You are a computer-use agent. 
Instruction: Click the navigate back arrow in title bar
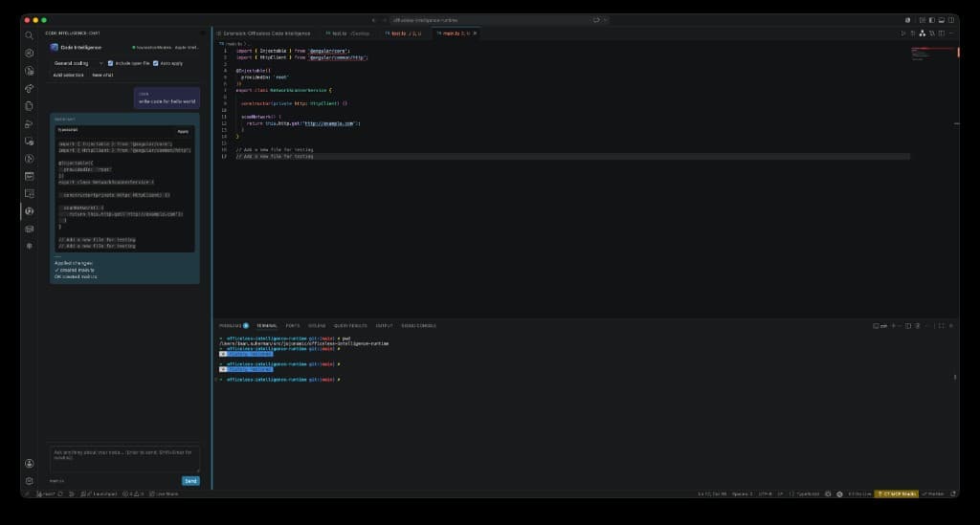pos(374,20)
